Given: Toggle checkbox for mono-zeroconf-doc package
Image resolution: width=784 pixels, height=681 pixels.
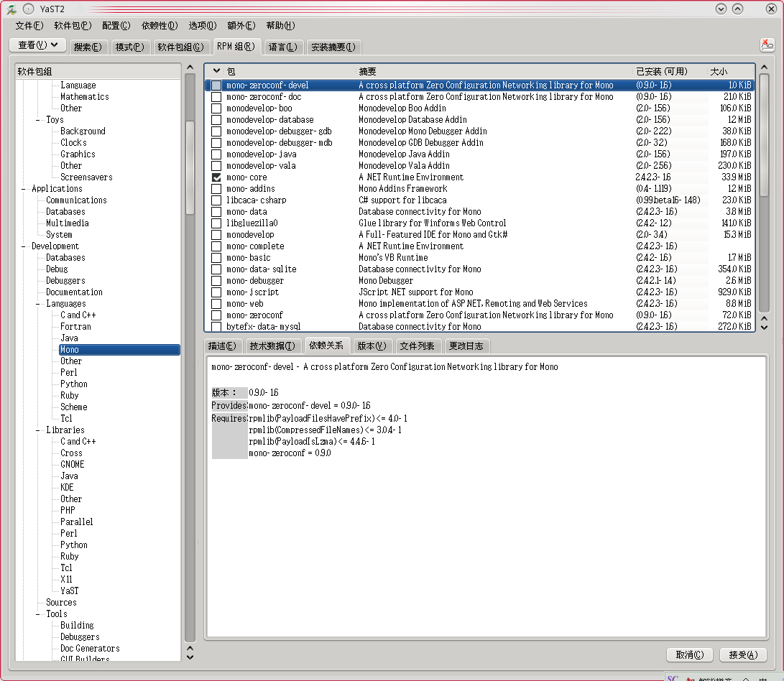Looking at the screenshot, I should coord(216,97).
